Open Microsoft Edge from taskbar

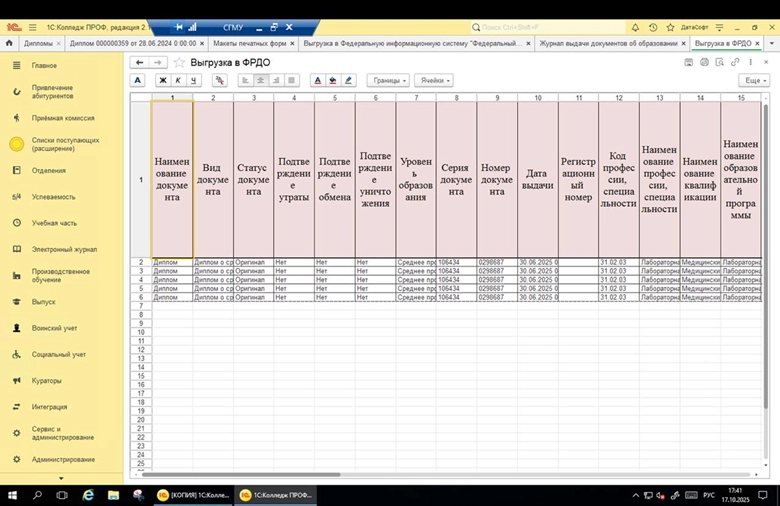tap(88, 495)
